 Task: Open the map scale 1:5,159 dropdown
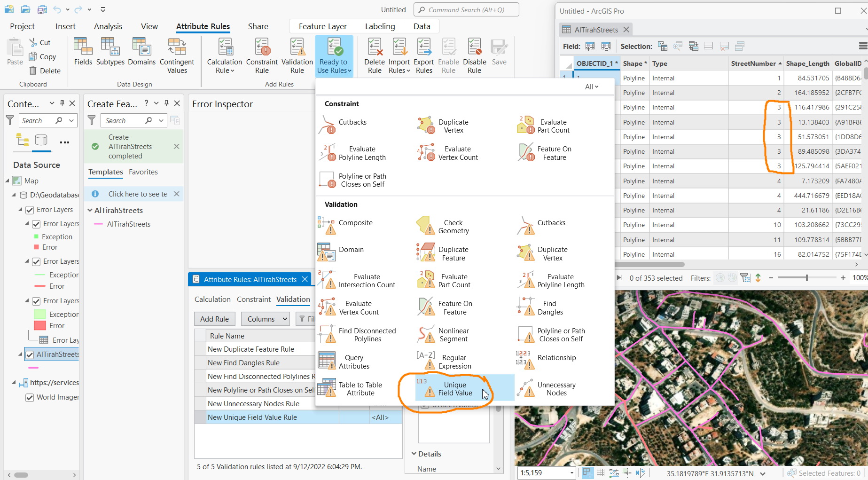tap(572, 473)
